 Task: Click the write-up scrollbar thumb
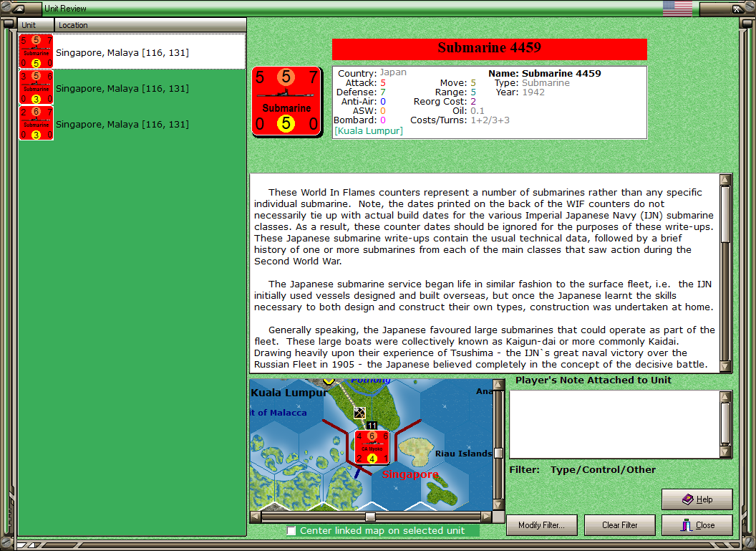(x=726, y=214)
